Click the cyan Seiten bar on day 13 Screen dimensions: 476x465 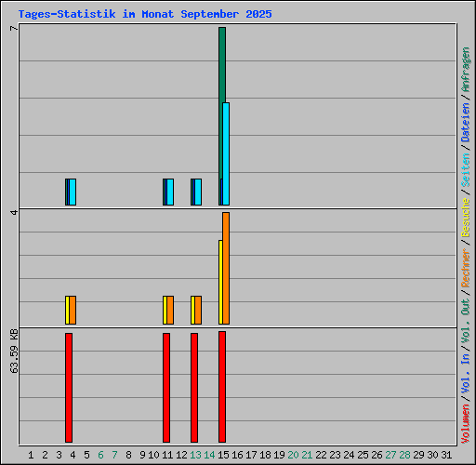198,192
